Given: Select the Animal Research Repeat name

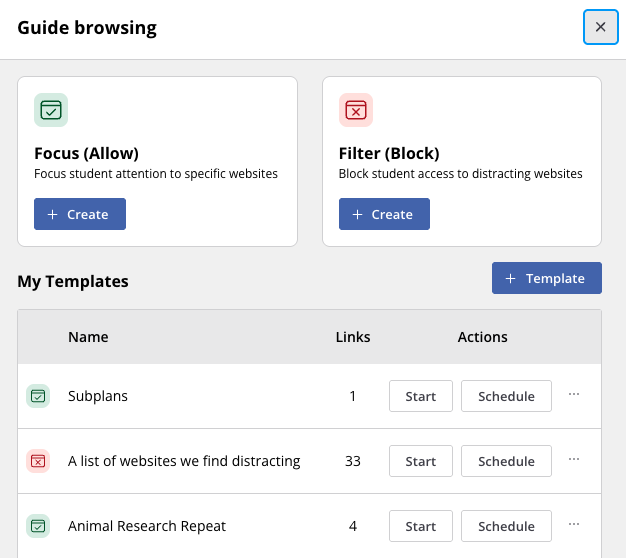Looking at the screenshot, I should [147, 526].
